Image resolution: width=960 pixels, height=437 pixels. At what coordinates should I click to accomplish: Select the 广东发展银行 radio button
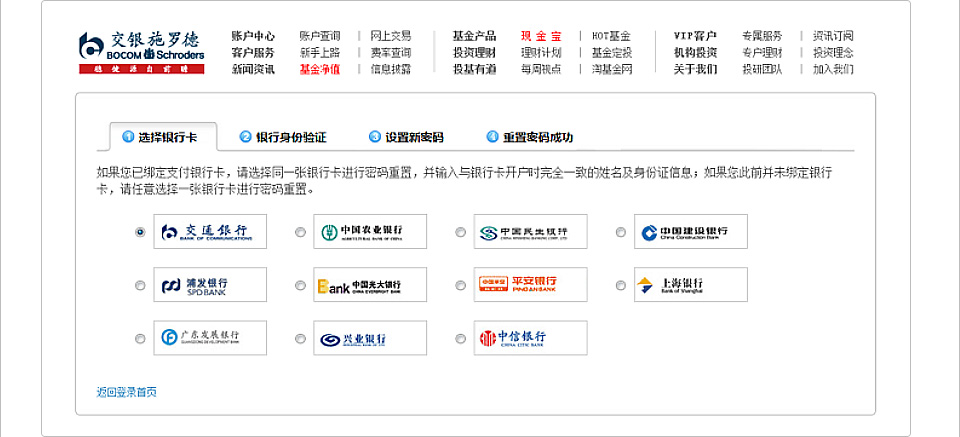tap(140, 338)
